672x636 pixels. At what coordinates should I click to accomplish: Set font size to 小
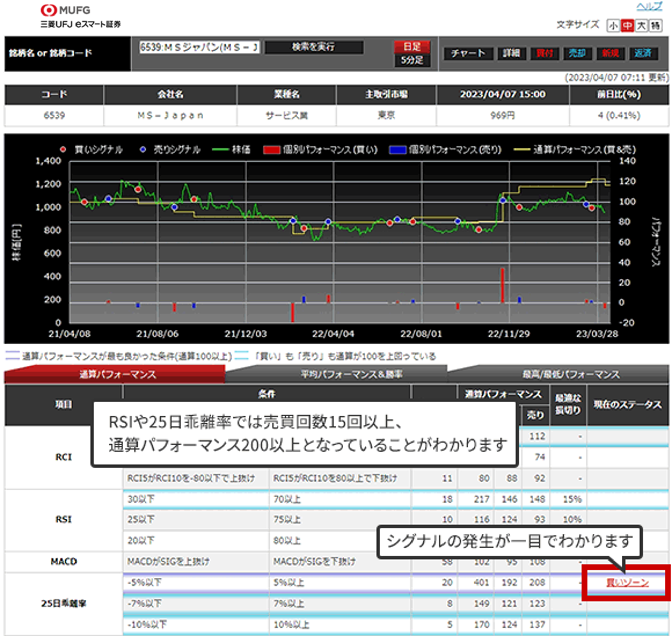(613, 26)
